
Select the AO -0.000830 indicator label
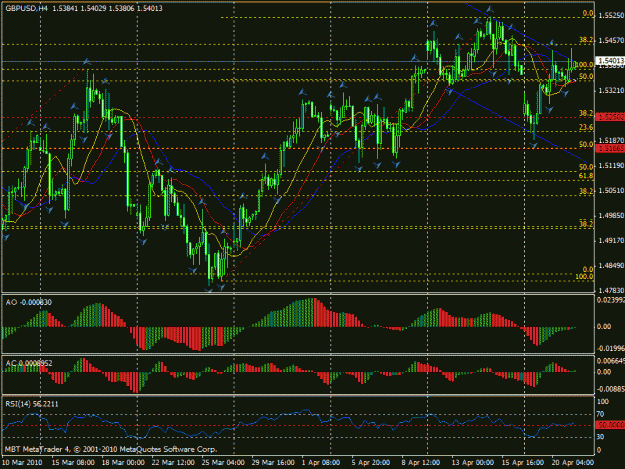click(28, 302)
